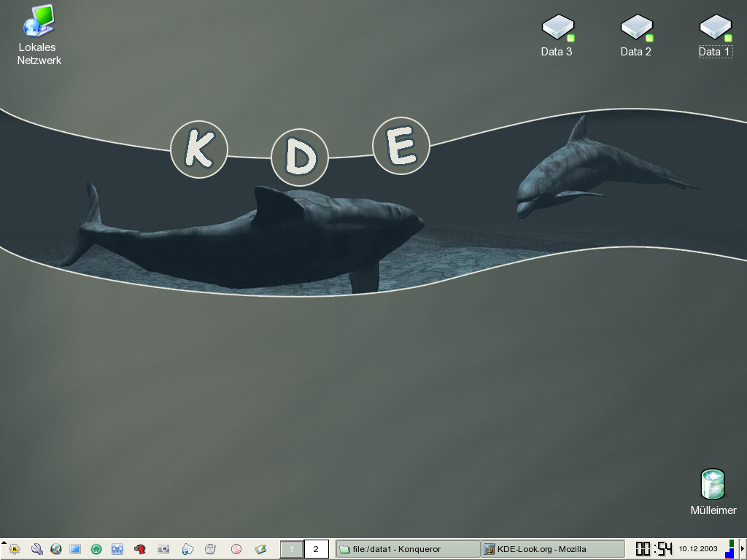Image resolution: width=747 pixels, height=560 pixels.
Task: Launch the blue mixer control icon in panel
Action: pyautogui.click(x=117, y=549)
